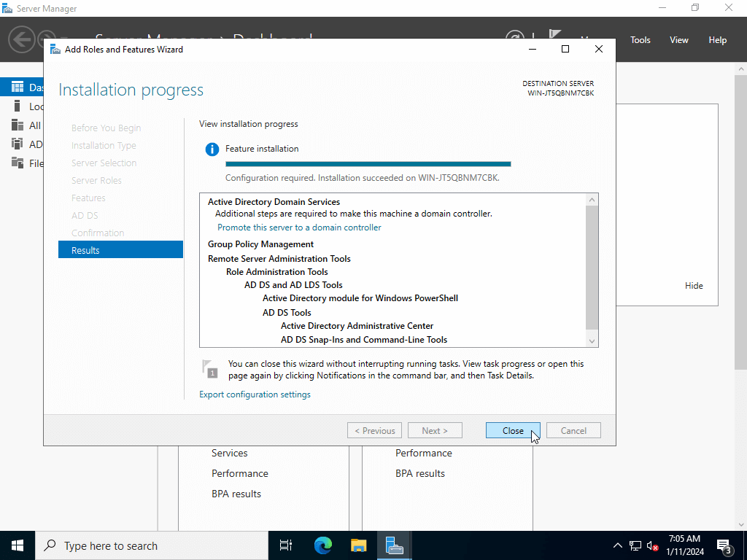Select the Installation Type wizard step
Screen dimensions: 747x560
click(x=104, y=145)
